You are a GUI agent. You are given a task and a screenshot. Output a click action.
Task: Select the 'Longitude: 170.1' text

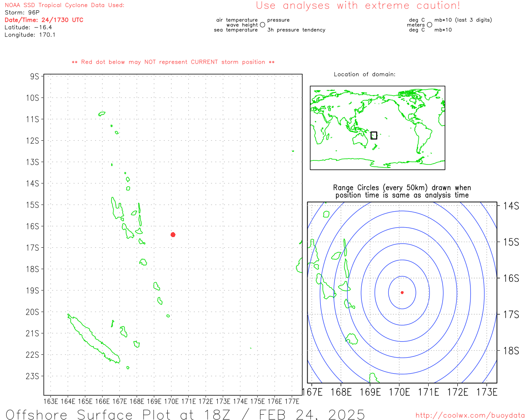pyautogui.click(x=30, y=35)
